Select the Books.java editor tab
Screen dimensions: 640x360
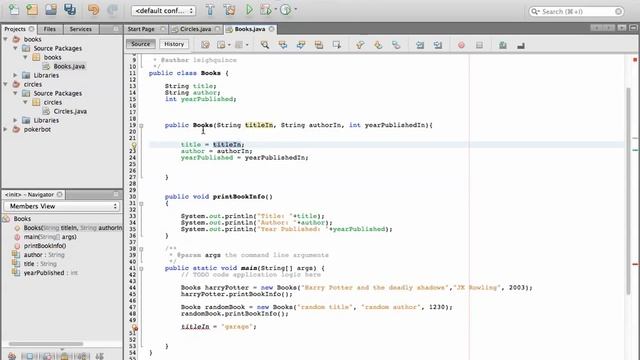point(249,29)
